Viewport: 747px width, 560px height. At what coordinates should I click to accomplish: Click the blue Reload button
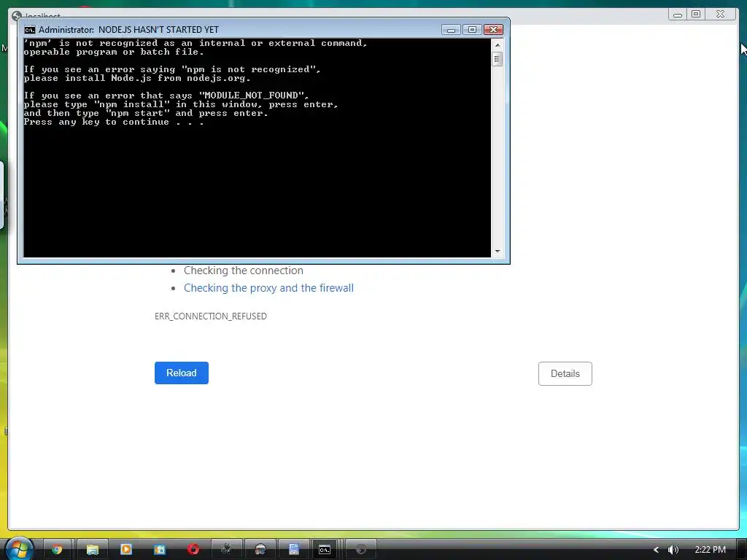[182, 373]
